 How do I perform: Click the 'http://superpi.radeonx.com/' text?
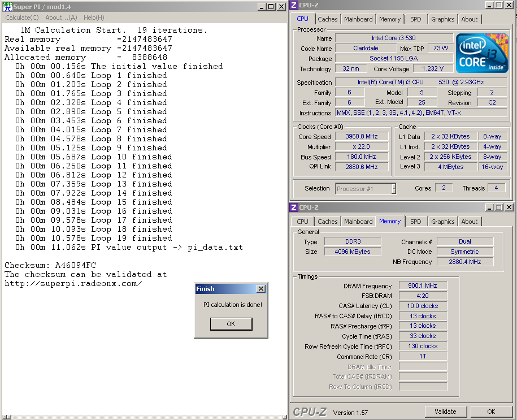tap(73, 283)
